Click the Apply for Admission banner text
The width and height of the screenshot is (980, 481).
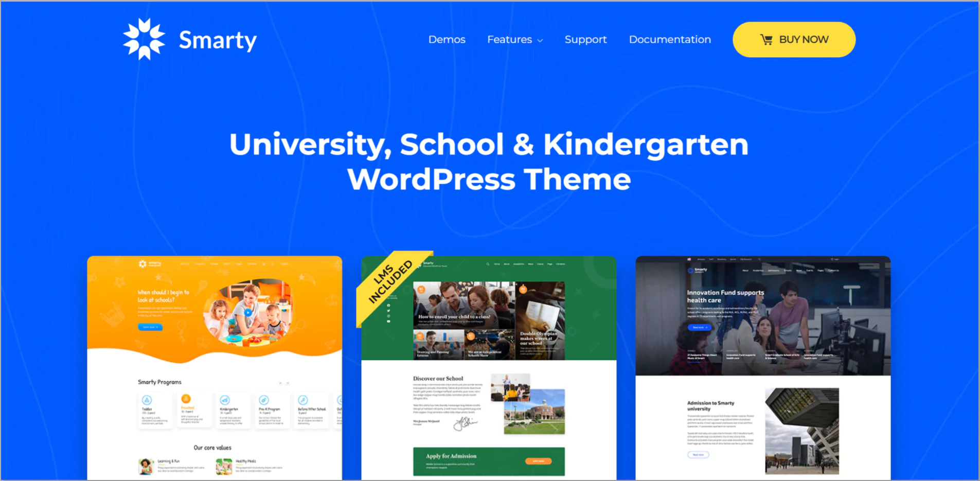point(451,456)
